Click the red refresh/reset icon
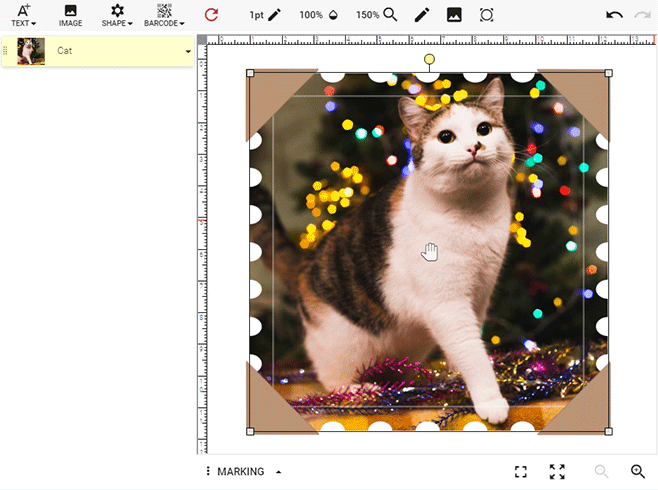658x490 pixels. pos(211,15)
